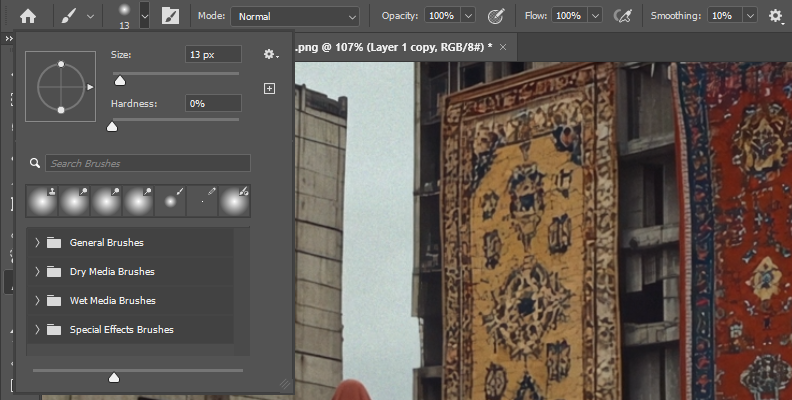Click the brush Size slider track

click(175, 73)
